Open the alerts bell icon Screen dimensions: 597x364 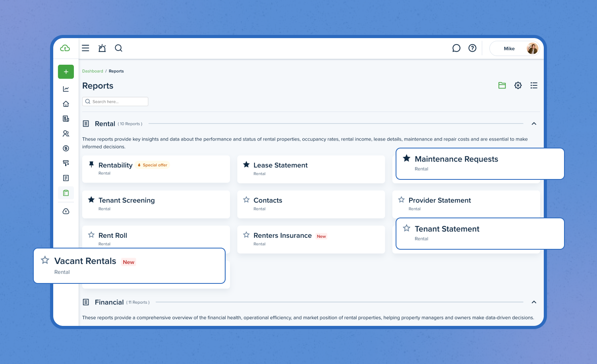[102, 48]
